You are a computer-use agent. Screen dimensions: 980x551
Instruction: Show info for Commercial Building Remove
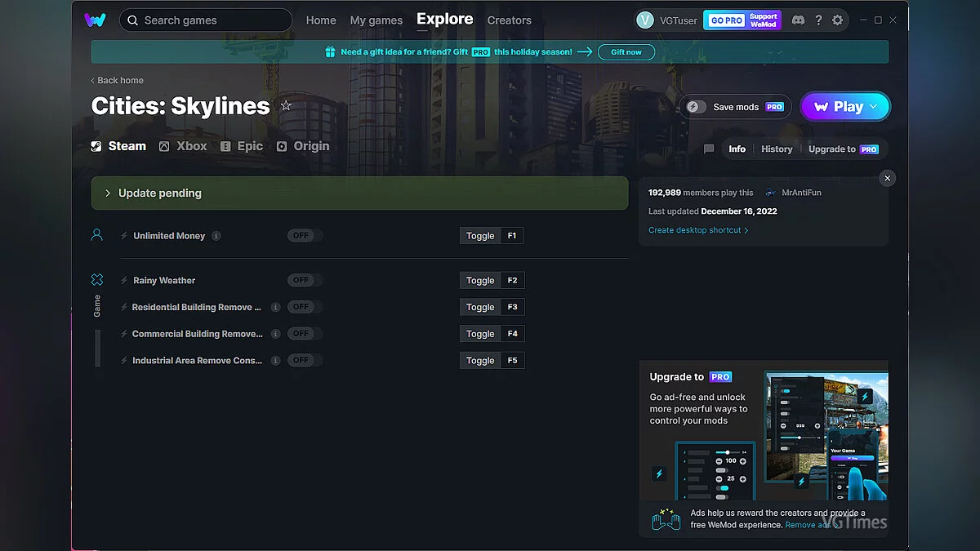coord(275,334)
